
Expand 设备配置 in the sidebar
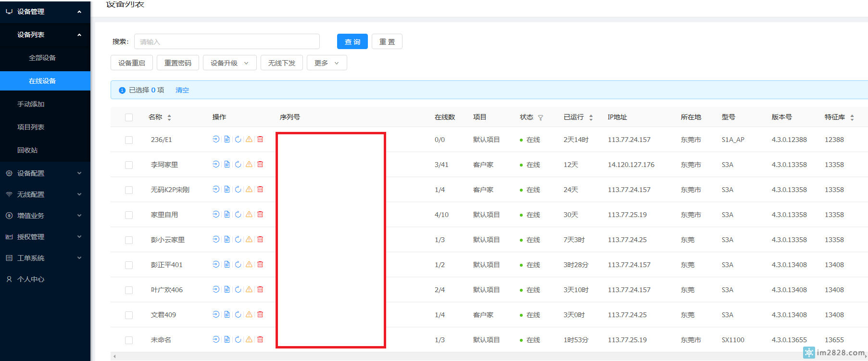pyautogui.click(x=45, y=173)
